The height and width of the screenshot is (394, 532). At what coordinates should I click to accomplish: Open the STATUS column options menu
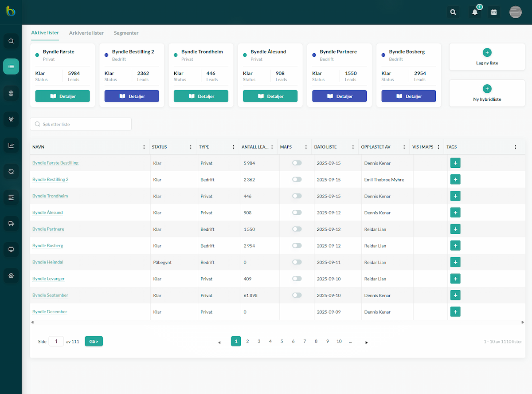[x=191, y=147]
